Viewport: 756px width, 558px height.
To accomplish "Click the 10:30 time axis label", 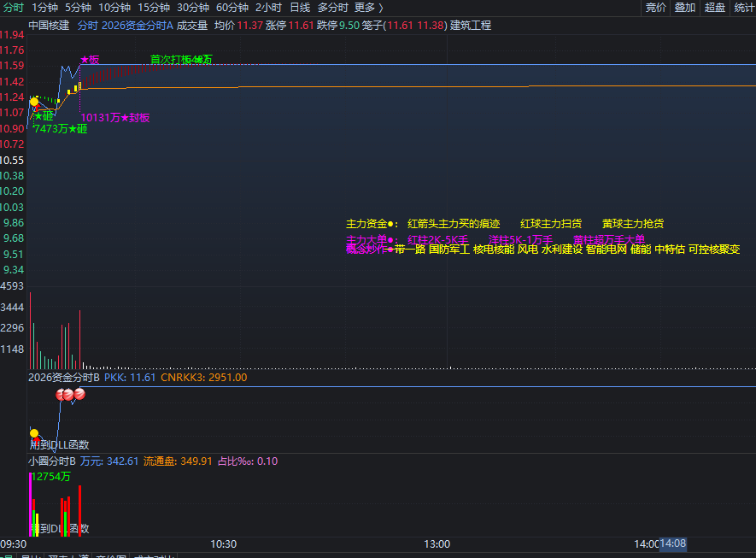I will tap(224, 544).
